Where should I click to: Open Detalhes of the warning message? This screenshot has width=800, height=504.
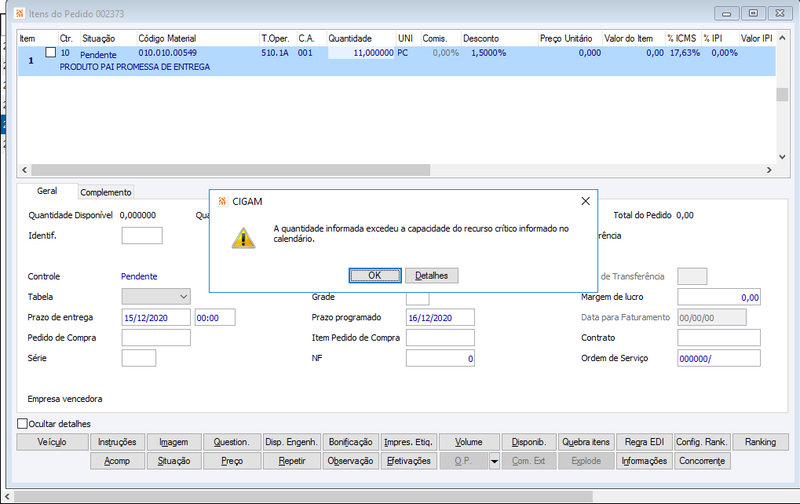(432, 275)
